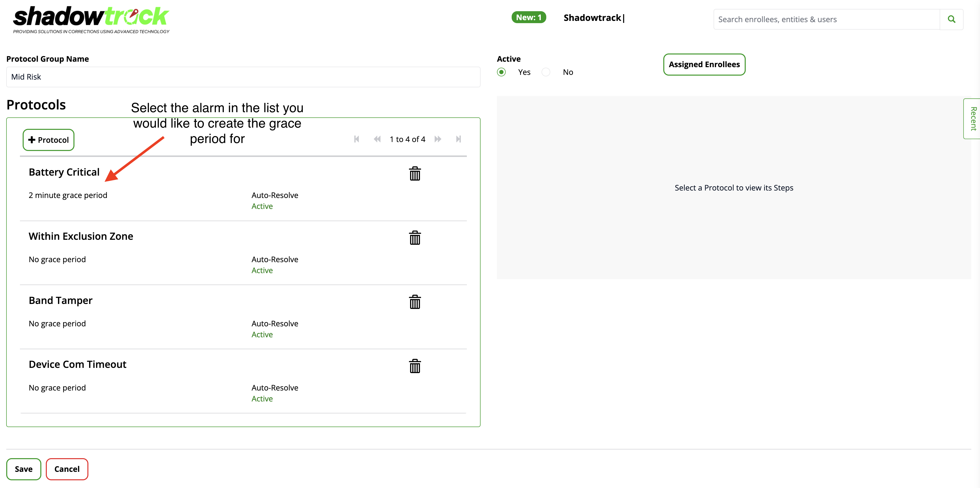980x488 pixels.
Task: Delete the Within Exclusion Zone protocol
Action: (415, 238)
